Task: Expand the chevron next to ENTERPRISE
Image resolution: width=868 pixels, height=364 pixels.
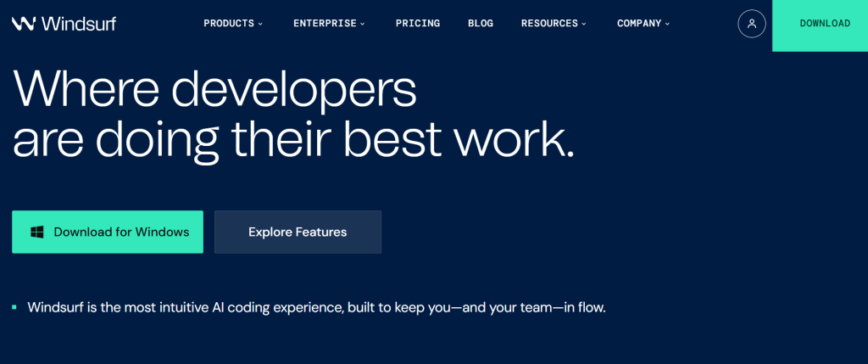Action: (363, 24)
